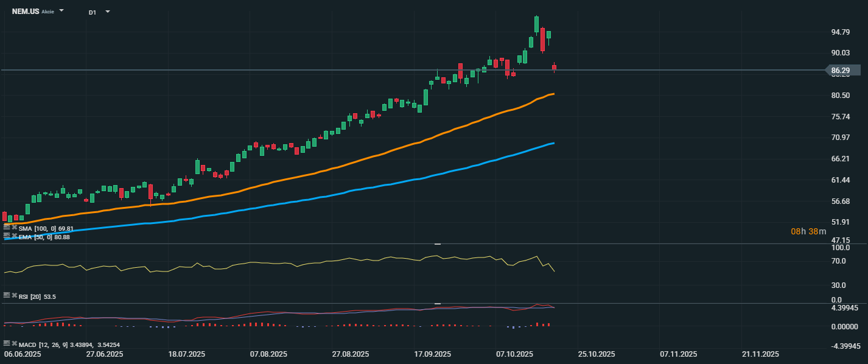This screenshot has height=364, width=868.
Task: Open the EMA indicator settings icon
Action: (7, 236)
